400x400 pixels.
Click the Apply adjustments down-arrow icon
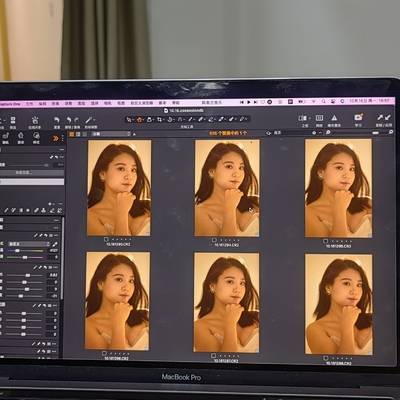tap(388, 117)
